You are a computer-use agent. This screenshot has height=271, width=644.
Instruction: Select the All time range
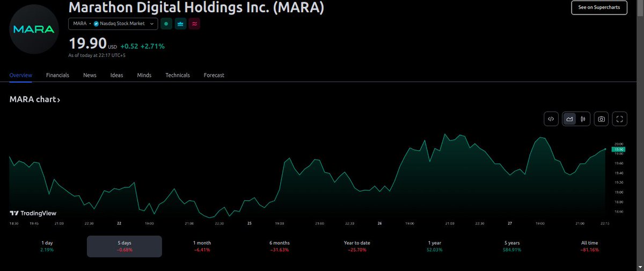[x=589, y=246]
